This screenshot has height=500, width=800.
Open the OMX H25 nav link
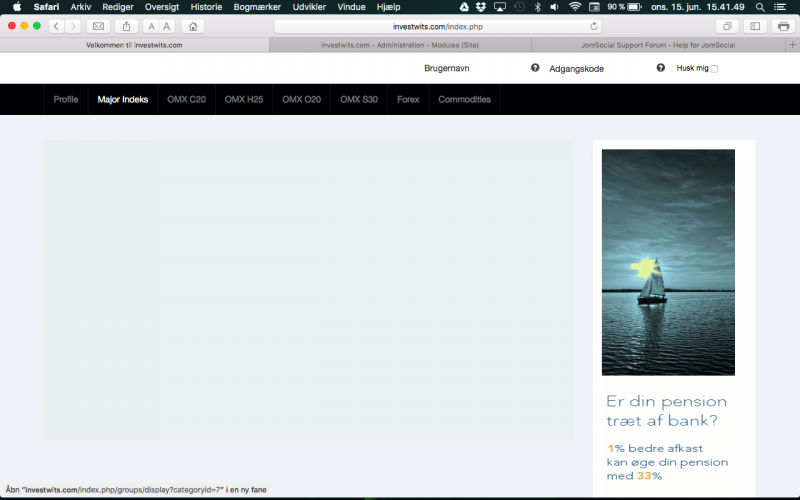pyautogui.click(x=244, y=99)
